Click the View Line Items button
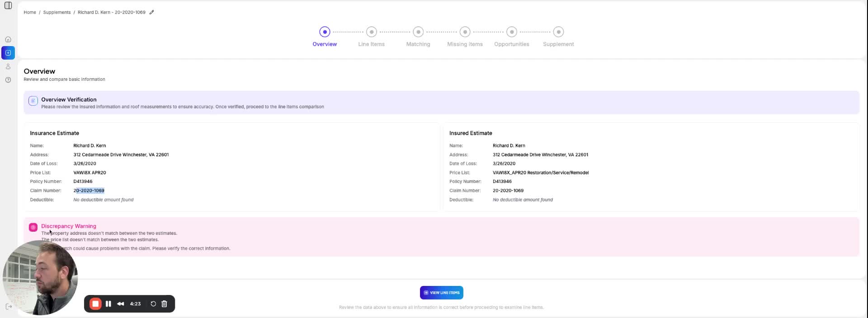The width and height of the screenshot is (868, 318). point(441,293)
